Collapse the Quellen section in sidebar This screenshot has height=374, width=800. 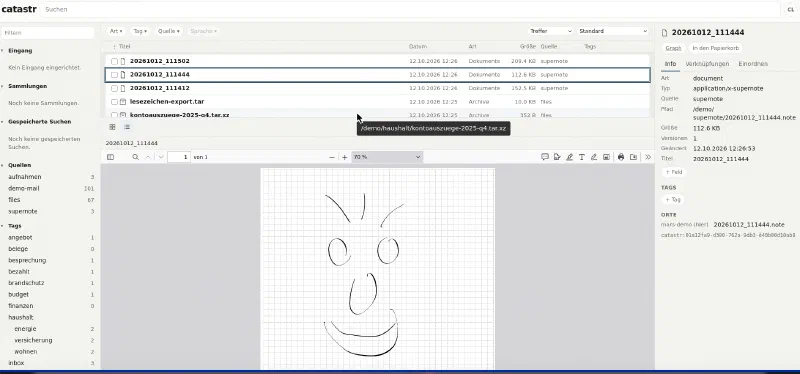click(19, 165)
